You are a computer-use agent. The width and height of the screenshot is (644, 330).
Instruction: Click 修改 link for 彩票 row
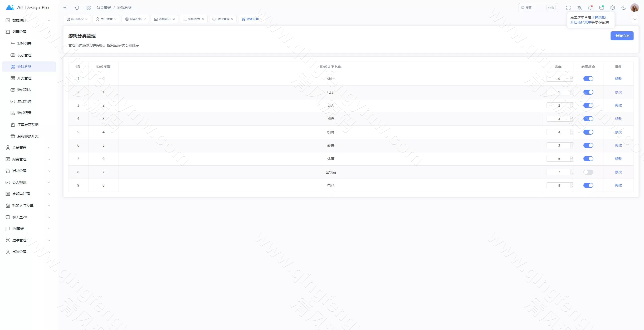tap(618, 145)
